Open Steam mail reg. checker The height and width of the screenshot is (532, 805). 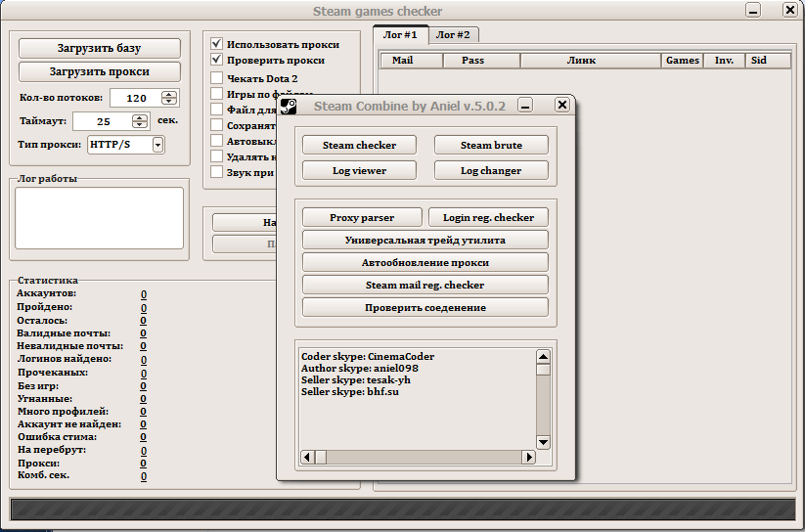coord(425,285)
